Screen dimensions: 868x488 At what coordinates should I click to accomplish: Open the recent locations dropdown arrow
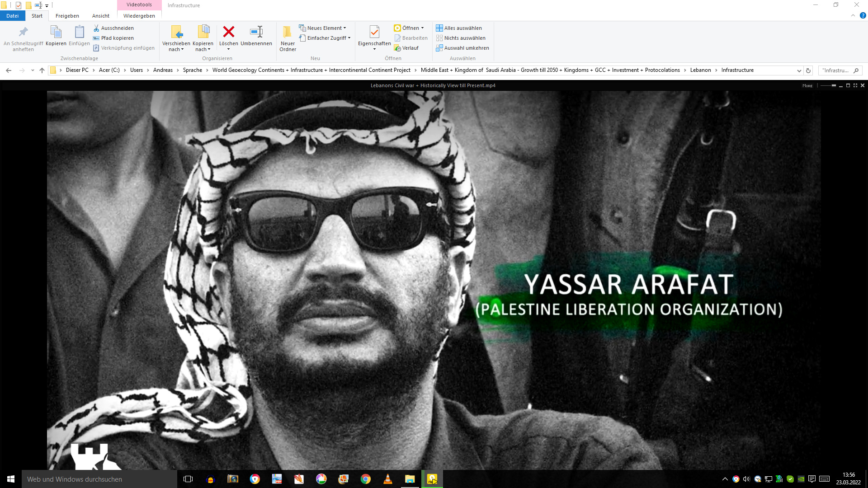33,70
